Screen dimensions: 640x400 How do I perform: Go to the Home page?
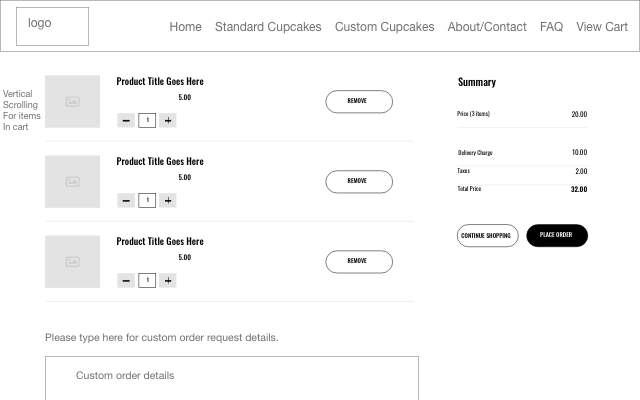point(185,27)
